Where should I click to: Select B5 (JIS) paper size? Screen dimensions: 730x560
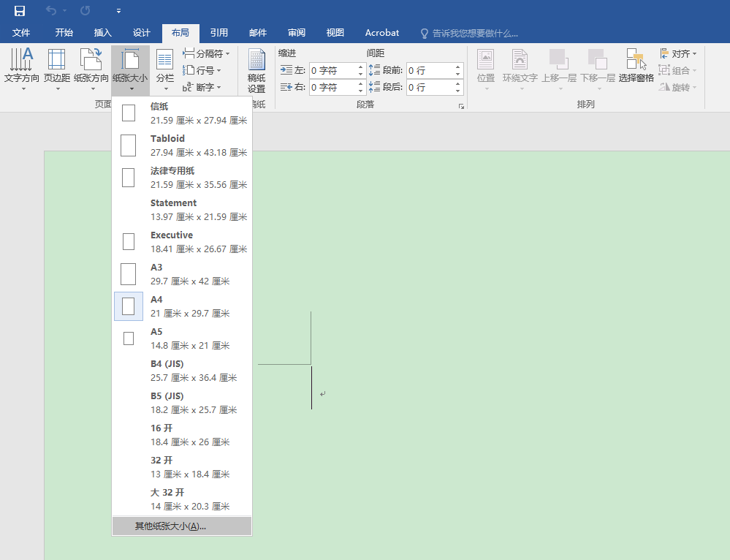(182, 403)
